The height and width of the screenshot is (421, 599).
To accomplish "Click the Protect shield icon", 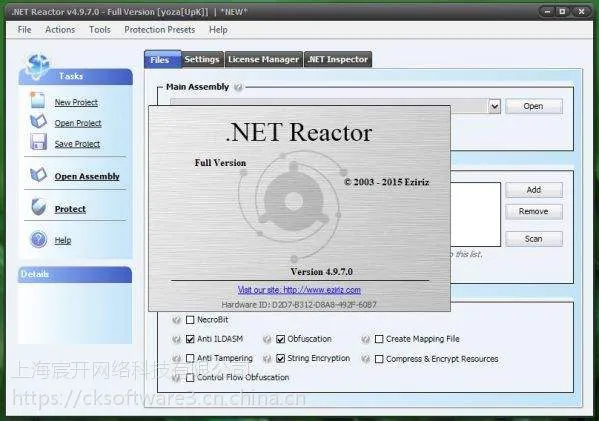I will 39,207.
